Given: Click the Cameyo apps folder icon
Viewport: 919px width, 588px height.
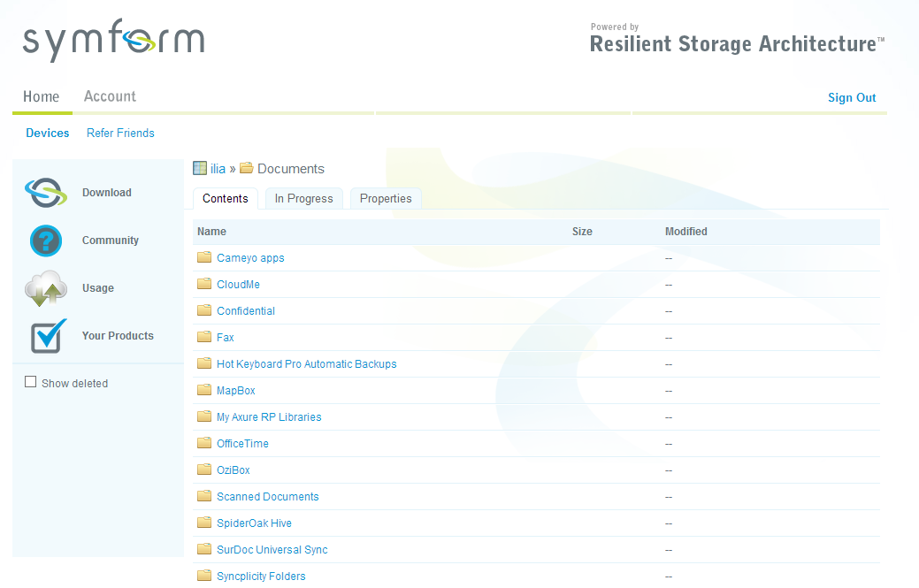Looking at the screenshot, I should click(204, 257).
